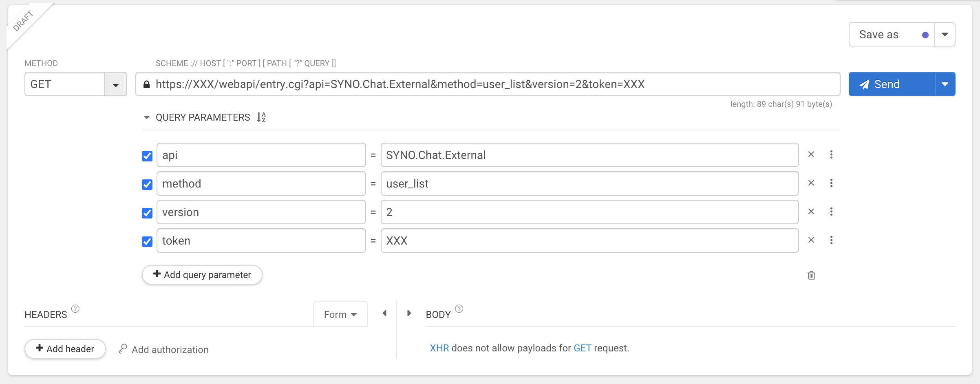This screenshot has height=384, width=980.
Task: Edit the method parameter name field
Action: (x=261, y=183)
